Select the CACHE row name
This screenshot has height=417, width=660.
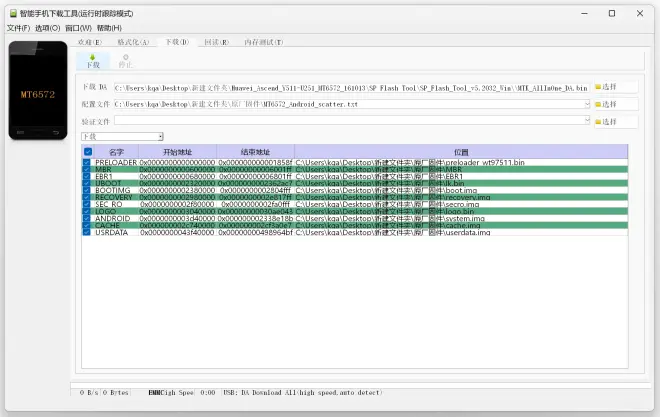107,225
